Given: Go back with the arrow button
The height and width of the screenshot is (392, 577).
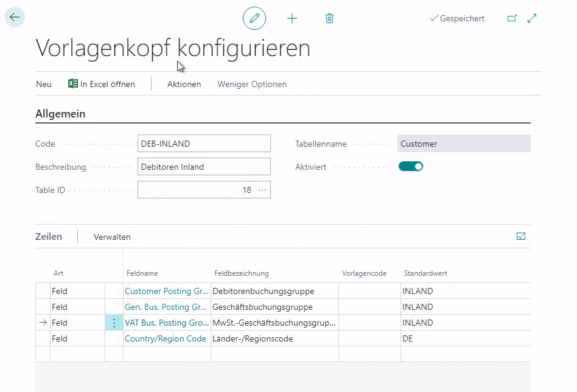Looking at the screenshot, I should (x=15, y=17).
